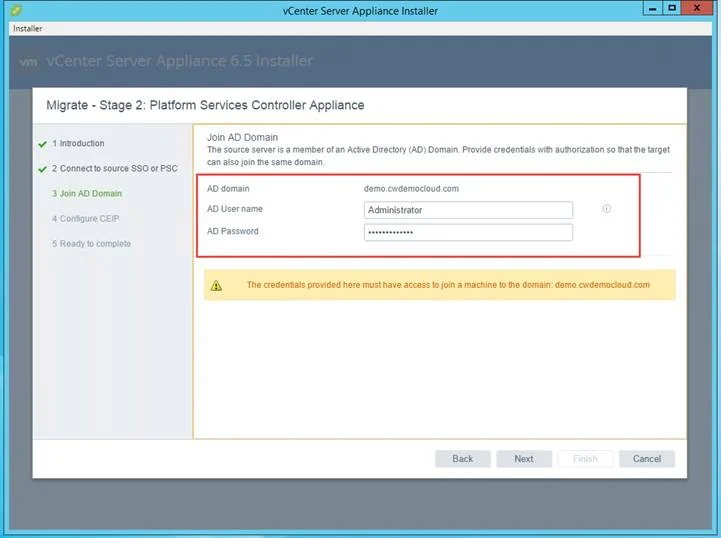
Task: Minimize the installer window
Action: pos(652,8)
